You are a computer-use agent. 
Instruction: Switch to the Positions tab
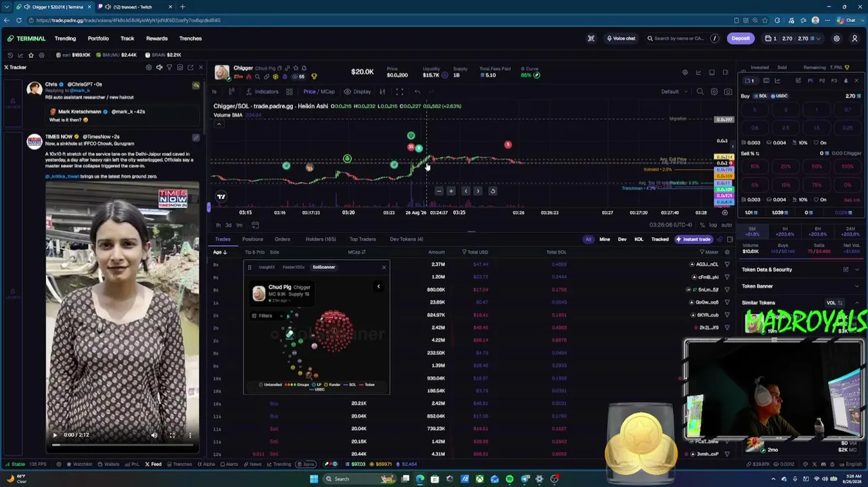coord(252,239)
